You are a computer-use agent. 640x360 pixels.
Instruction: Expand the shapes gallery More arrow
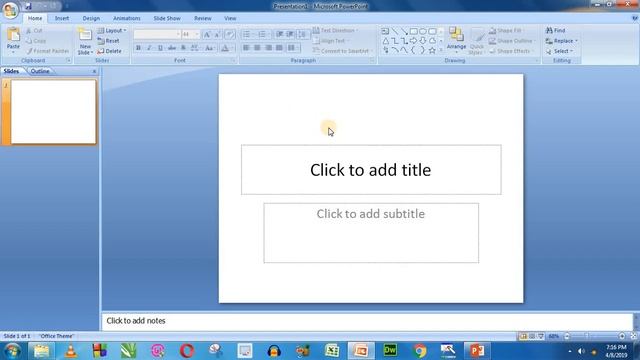[x=441, y=50]
